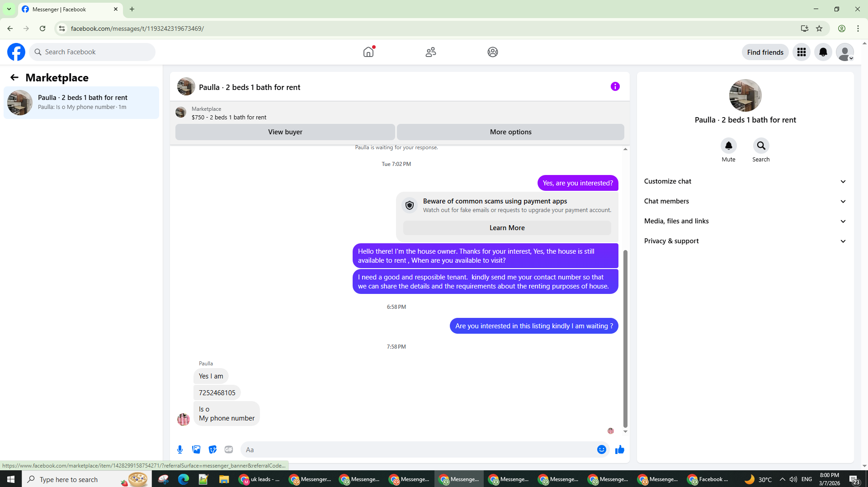
Task: Open the account profile avatar menu
Action: point(845,52)
